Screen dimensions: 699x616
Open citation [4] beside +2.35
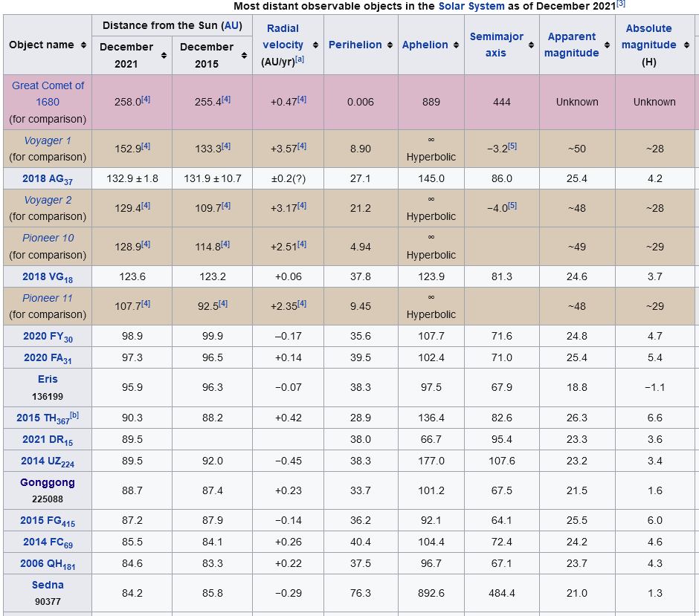pyautogui.click(x=302, y=303)
